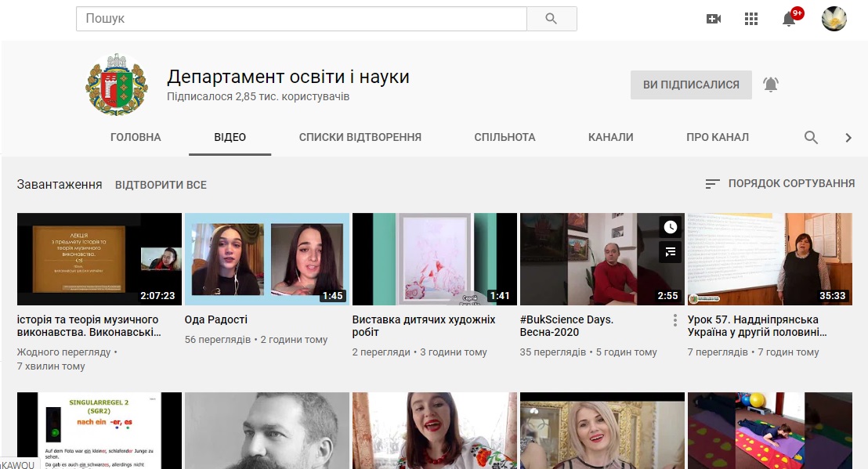This screenshot has height=469, width=868.
Task: Click Watch Later clock on #BukScience thumbnail
Action: tap(670, 227)
